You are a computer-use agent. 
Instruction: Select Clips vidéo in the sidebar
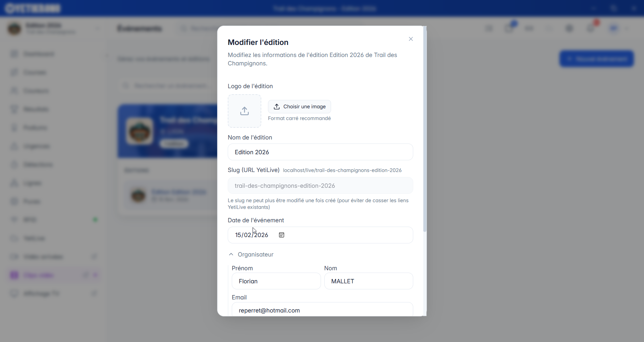coord(38,275)
